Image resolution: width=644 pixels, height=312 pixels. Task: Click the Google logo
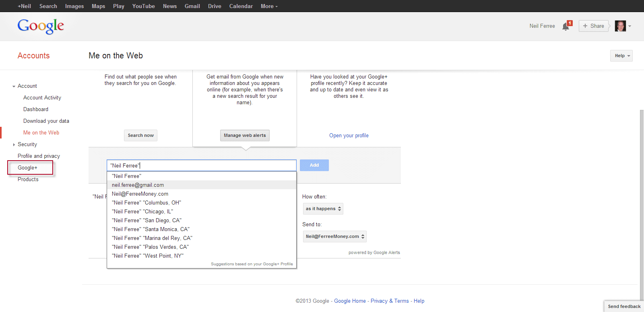[x=41, y=26]
